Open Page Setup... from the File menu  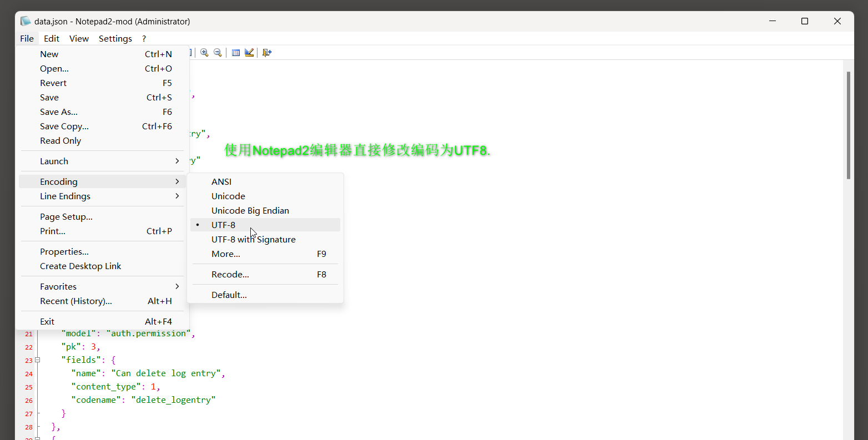tap(103, 216)
